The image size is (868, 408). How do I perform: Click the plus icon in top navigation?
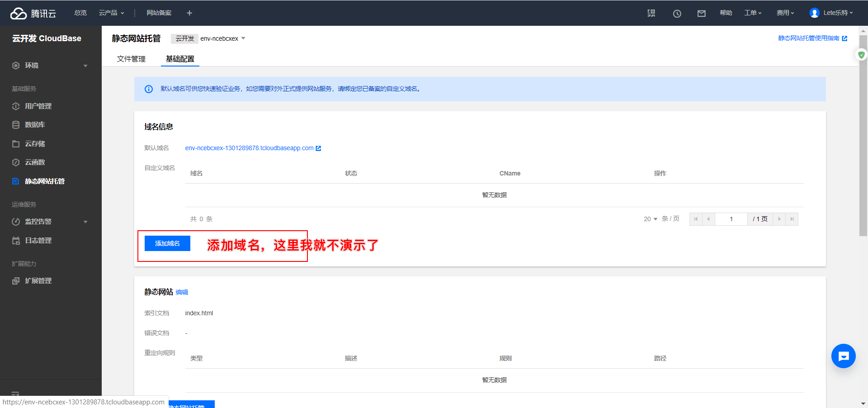[189, 13]
